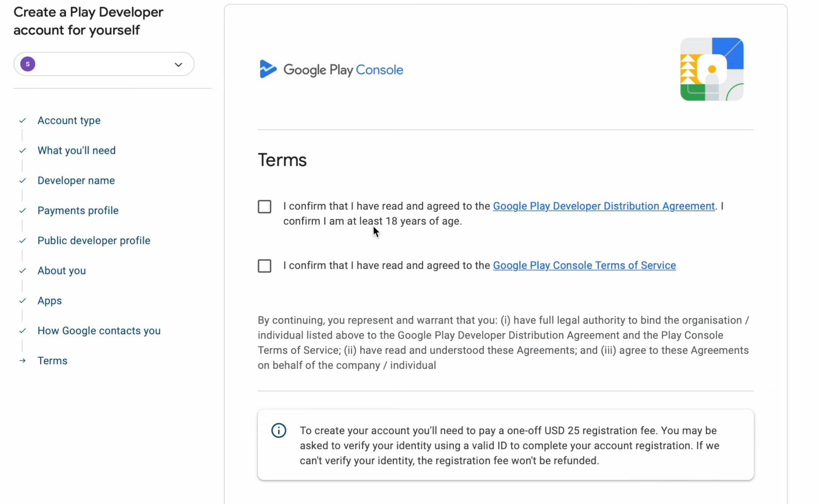The width and height of the screenshot is (818, 504).
Task: Click the colorful Play Console illustration
Action: (712, 69)
